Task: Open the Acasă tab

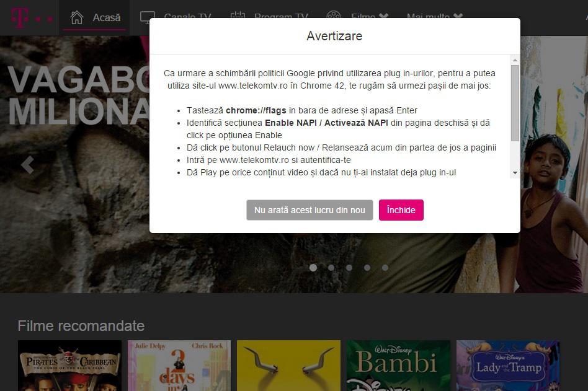Action: [x=106, y=17]
